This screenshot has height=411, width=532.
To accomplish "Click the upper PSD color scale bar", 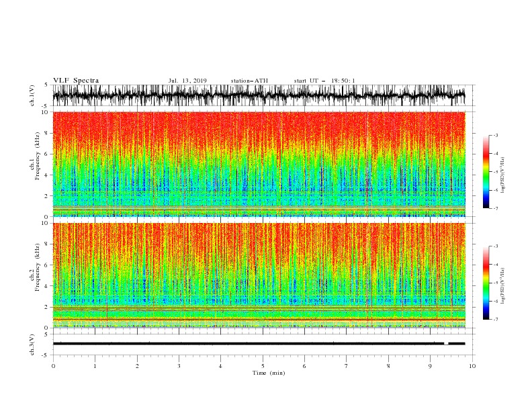I will click(x=486, y=172).
